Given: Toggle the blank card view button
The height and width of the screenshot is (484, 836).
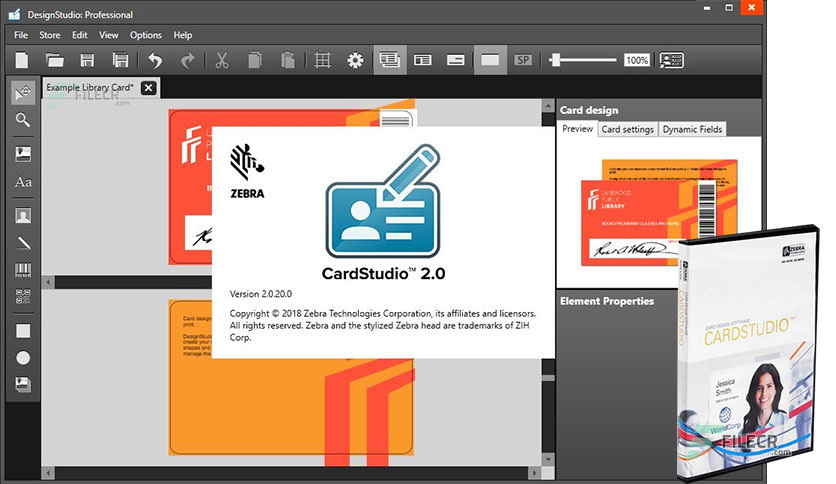Looking at the screenshot, I should coord(490,60).
